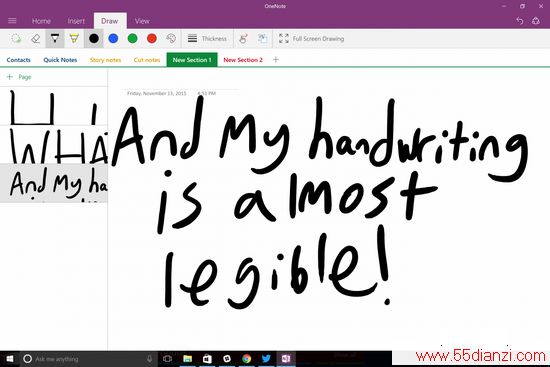
Task: Enable Full Screen Drawing mode
Action: 311,39
